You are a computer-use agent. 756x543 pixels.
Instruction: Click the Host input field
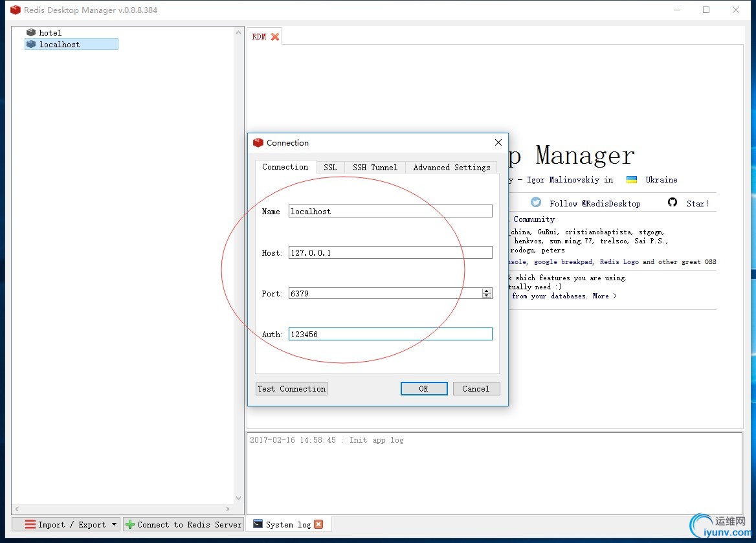(390, 252)
